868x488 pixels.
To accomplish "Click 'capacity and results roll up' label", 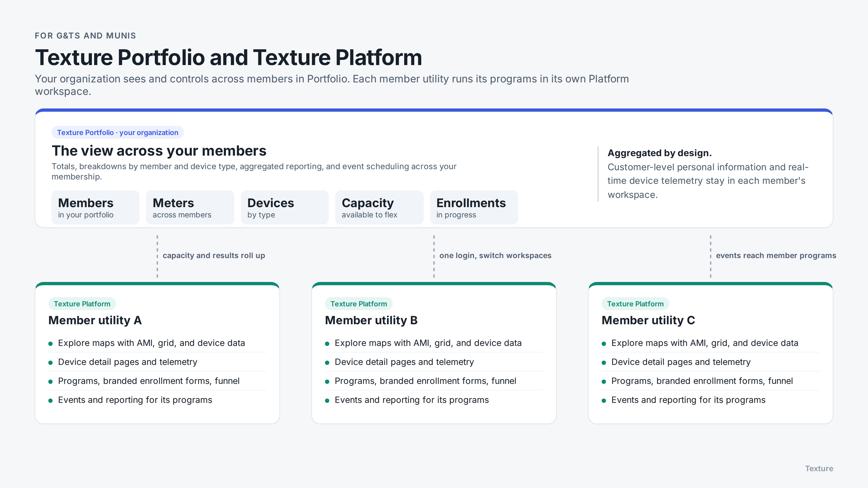I will coord(214,255).
